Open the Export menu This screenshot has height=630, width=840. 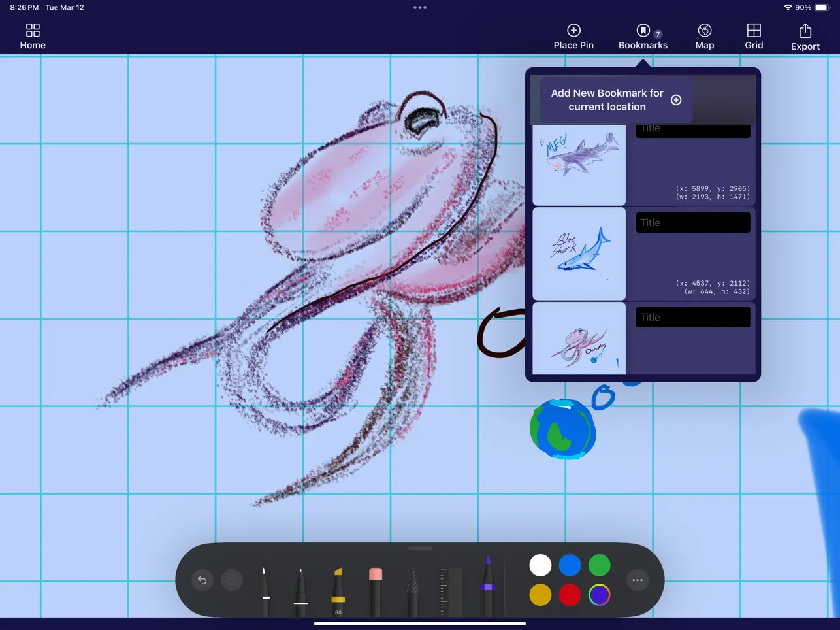[805, 35]
